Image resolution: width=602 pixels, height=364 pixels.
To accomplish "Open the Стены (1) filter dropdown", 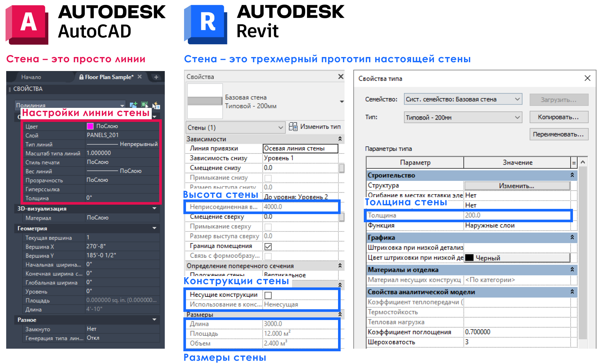I will (x=235, y=127).
